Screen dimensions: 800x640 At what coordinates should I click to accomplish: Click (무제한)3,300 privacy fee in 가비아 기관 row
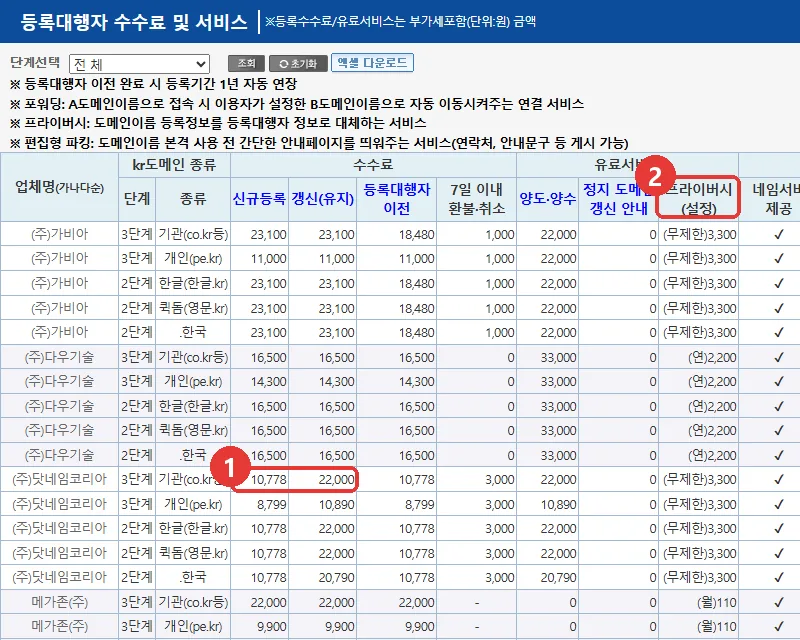pyautogui.click(x=699, y=235)
